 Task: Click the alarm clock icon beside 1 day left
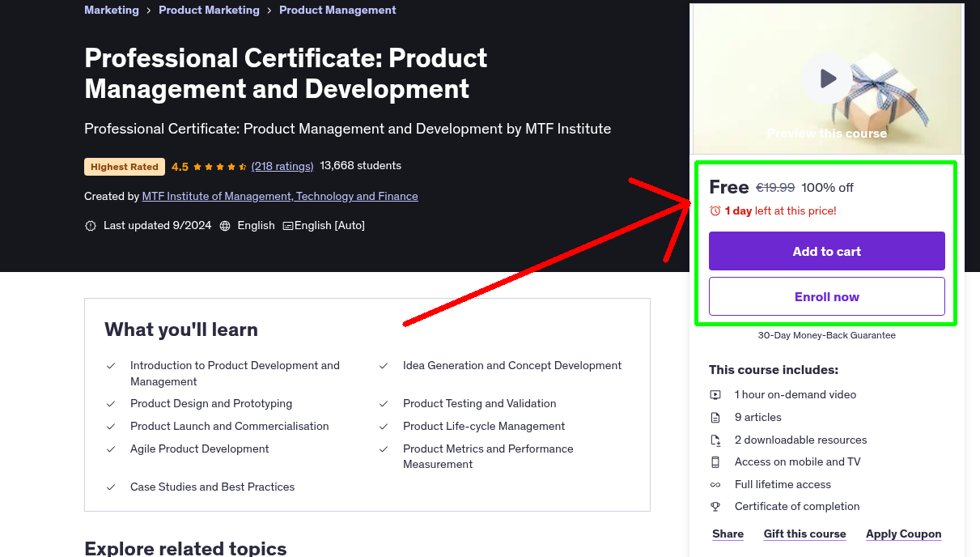[715, 210]
